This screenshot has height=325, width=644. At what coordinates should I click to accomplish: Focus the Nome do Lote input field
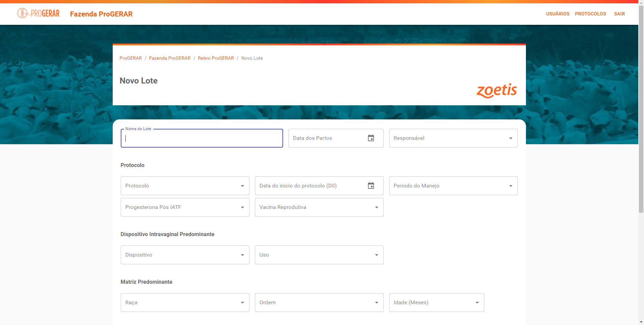(x=202, y=139)
